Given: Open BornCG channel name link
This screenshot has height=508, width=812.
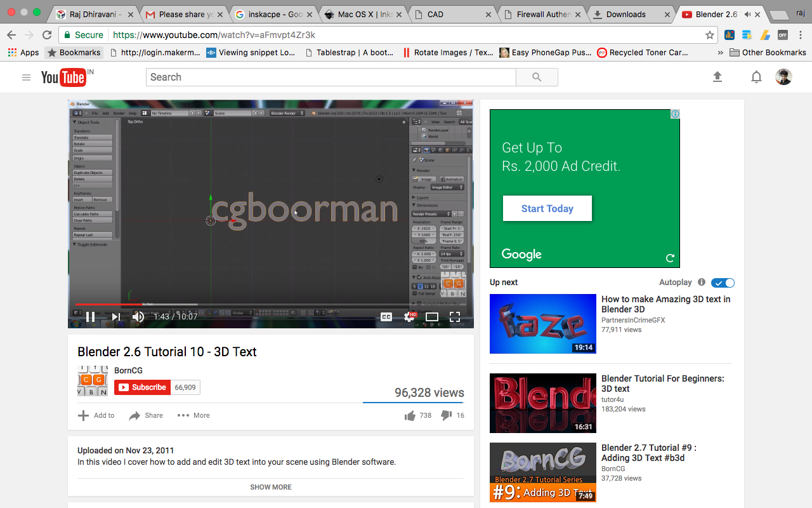Looking at the screenshot, I should (128, 370).
